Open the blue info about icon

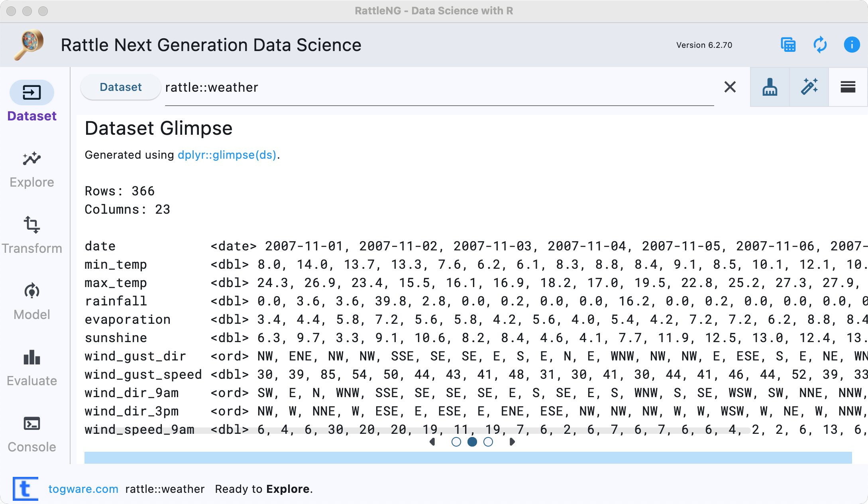852,45
